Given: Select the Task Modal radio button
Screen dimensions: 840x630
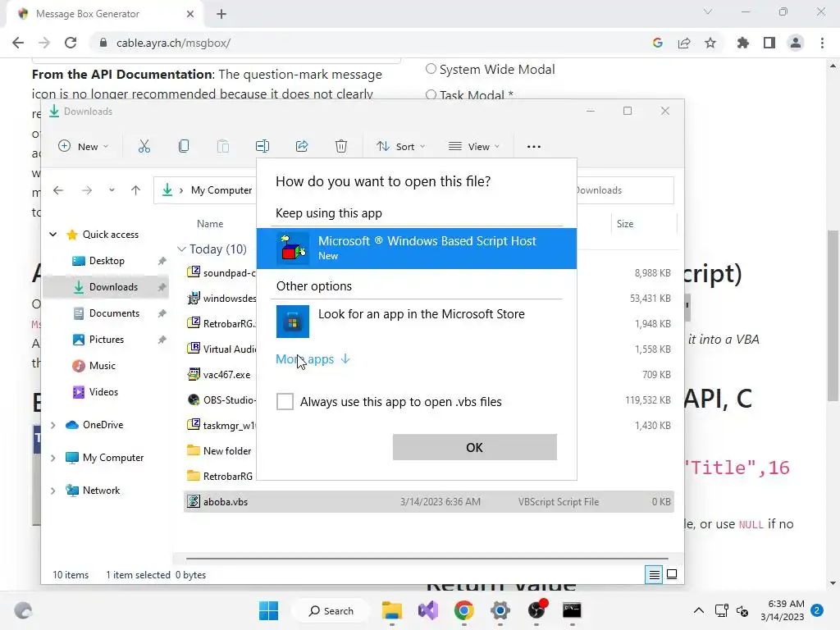Looking at the screenshot, I should (x=431, y=95).
